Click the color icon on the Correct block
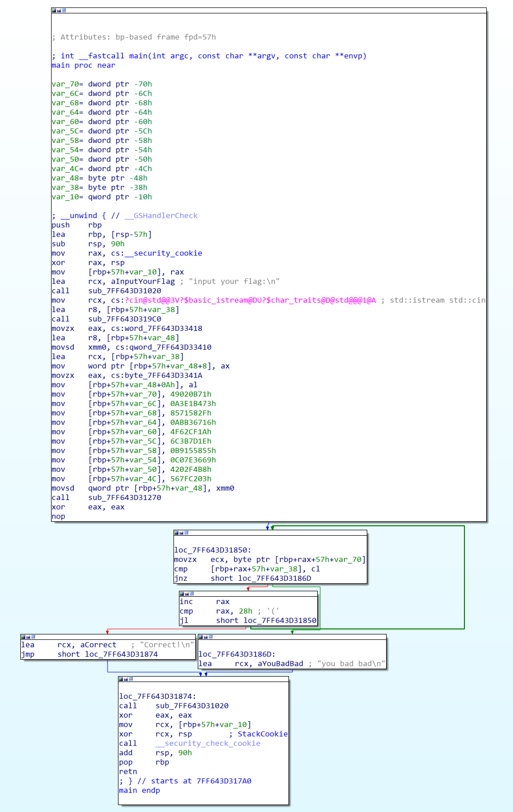The width and height of the screenshot is (513, 812). [x=23, y=637]
